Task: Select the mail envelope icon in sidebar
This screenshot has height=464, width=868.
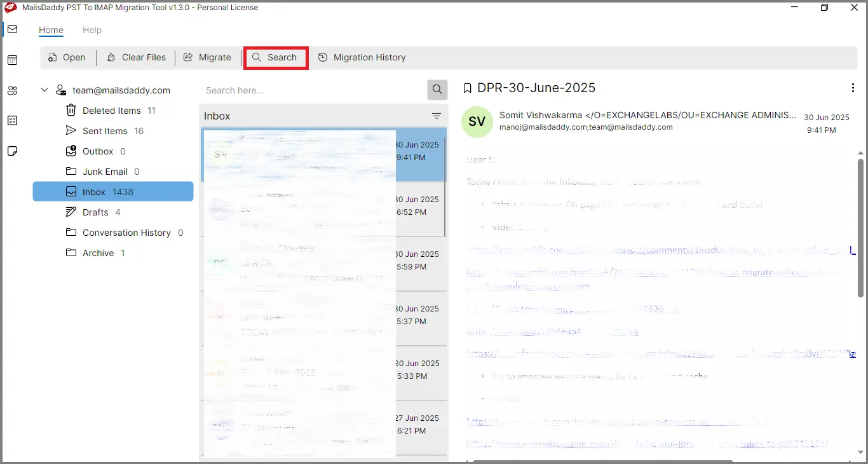Action: click(12, 30)
